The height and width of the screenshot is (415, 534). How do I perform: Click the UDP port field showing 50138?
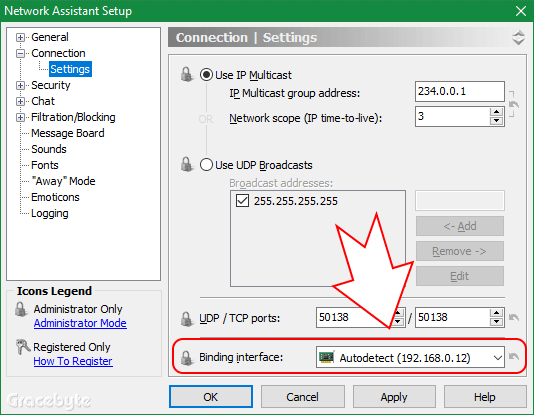354,318
